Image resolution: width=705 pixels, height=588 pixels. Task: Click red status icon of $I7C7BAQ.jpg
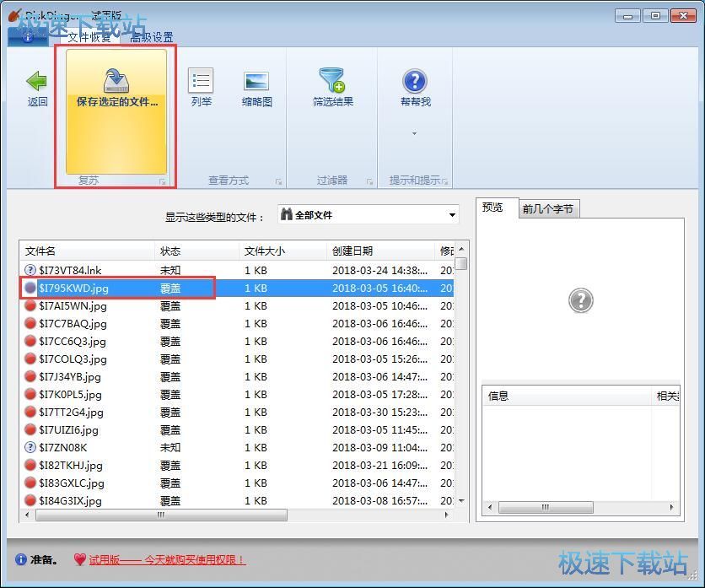[30, 323]
